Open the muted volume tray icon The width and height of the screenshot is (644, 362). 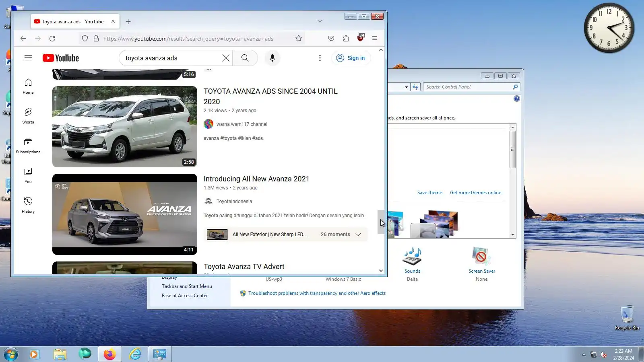pyautogui.click(x=603, y=354)
